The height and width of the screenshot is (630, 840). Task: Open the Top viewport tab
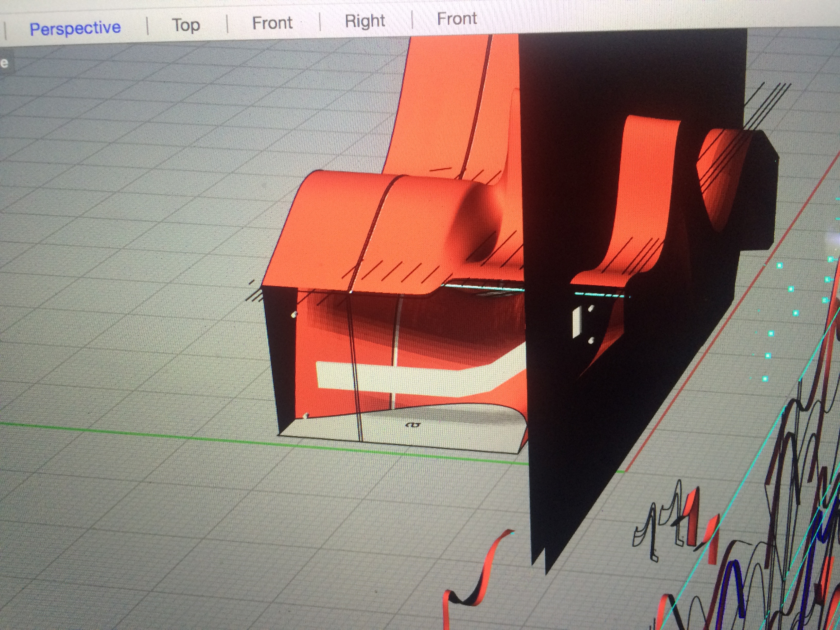[x=186, y=25]
